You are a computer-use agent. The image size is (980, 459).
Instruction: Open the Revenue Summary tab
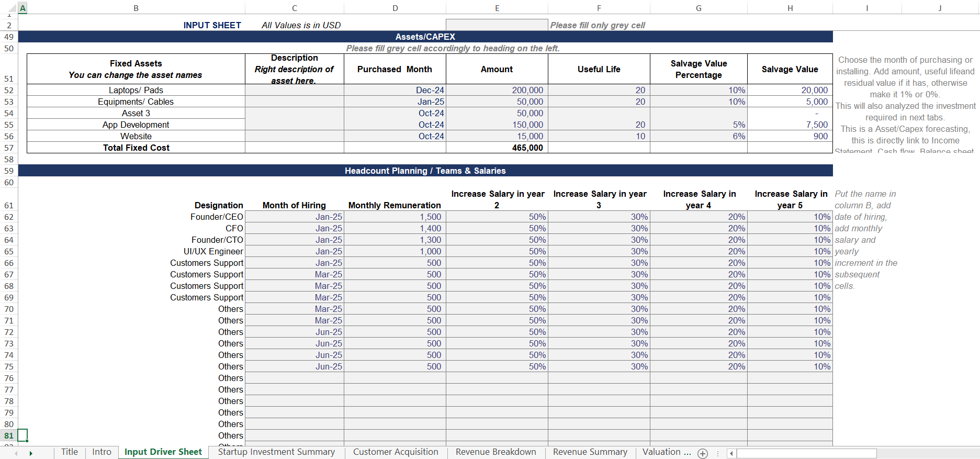[590, 452]
